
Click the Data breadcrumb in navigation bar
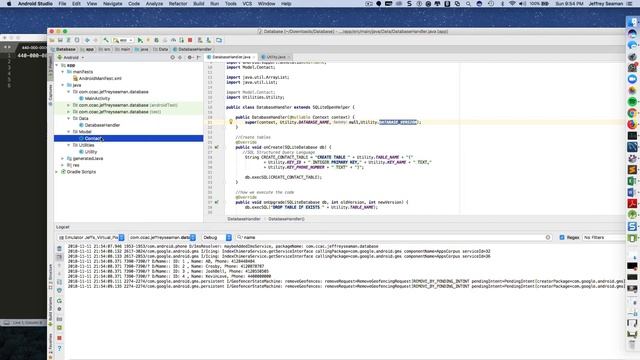pos(160,49)
